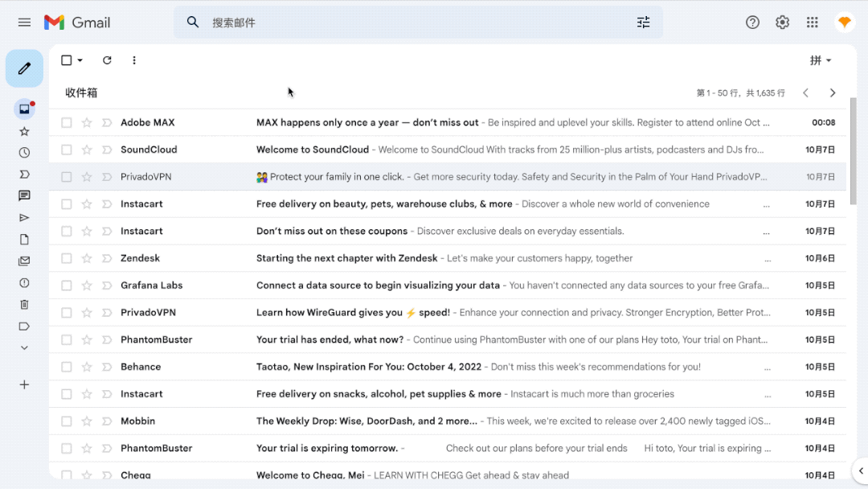Open PhantomBuster trial has ended email
The image size is (868, 489).
point(448,339)
